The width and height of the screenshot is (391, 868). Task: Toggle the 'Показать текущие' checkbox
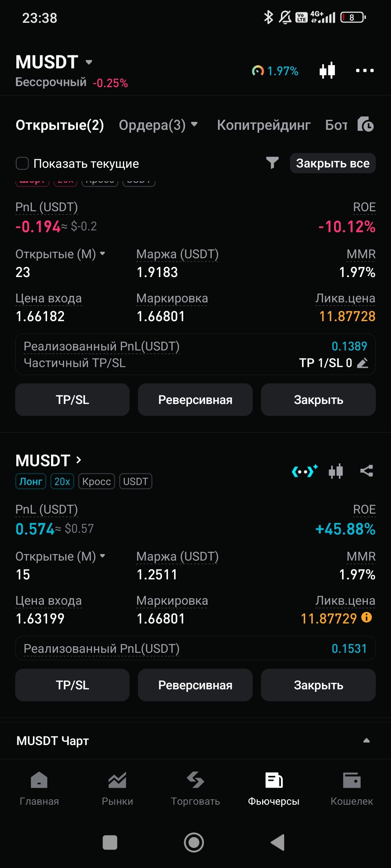[22, 163]
